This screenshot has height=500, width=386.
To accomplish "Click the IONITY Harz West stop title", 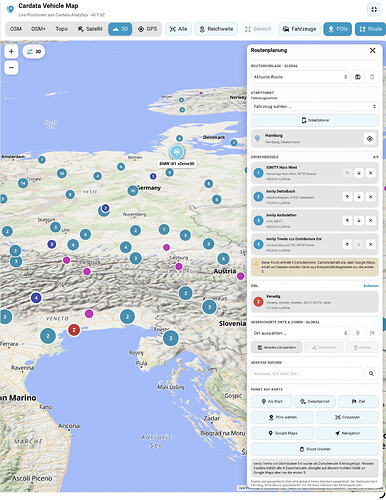I will [x=281, y=168].
